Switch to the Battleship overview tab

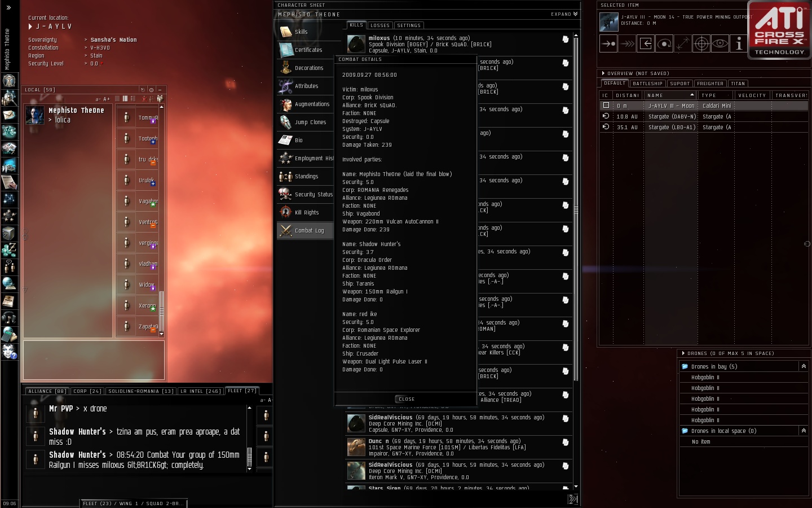(x=647, y=84)
